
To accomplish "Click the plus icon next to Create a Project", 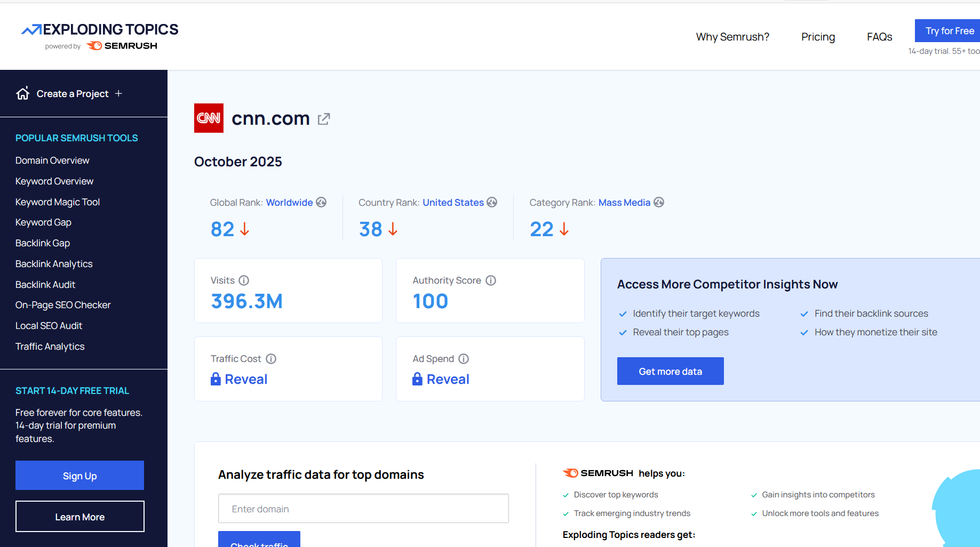I will pyautogui.click(x=118, y=93).
